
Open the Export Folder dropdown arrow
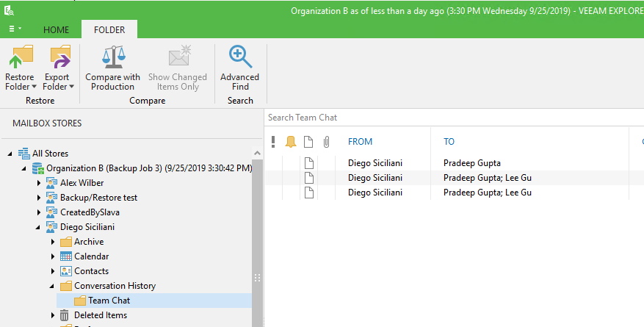(x=71, y=87)
